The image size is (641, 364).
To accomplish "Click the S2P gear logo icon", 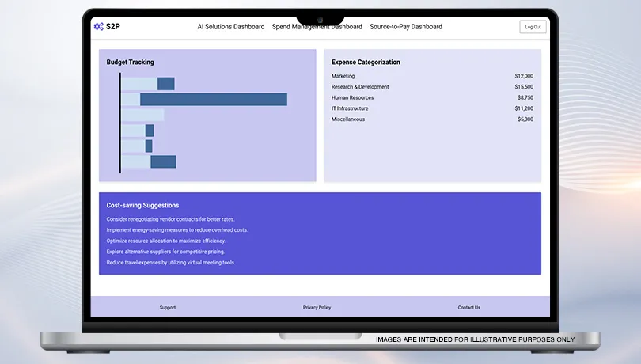I will (98, 26).
